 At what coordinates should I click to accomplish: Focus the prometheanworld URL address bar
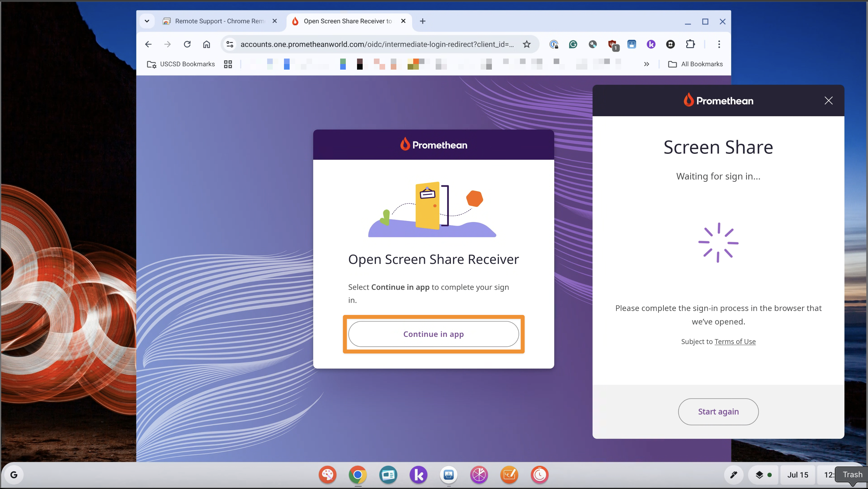(x=377, y=44)
